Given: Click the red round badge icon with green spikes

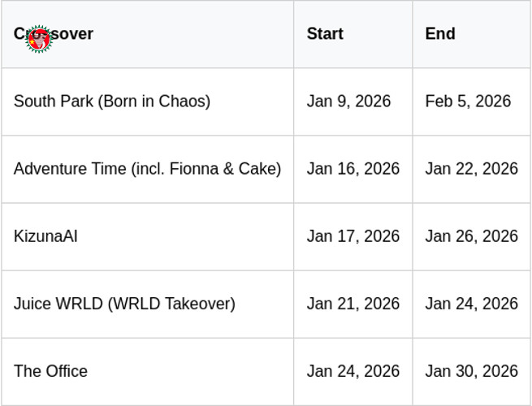Looking at the screenshot, I should click(38, 37).
